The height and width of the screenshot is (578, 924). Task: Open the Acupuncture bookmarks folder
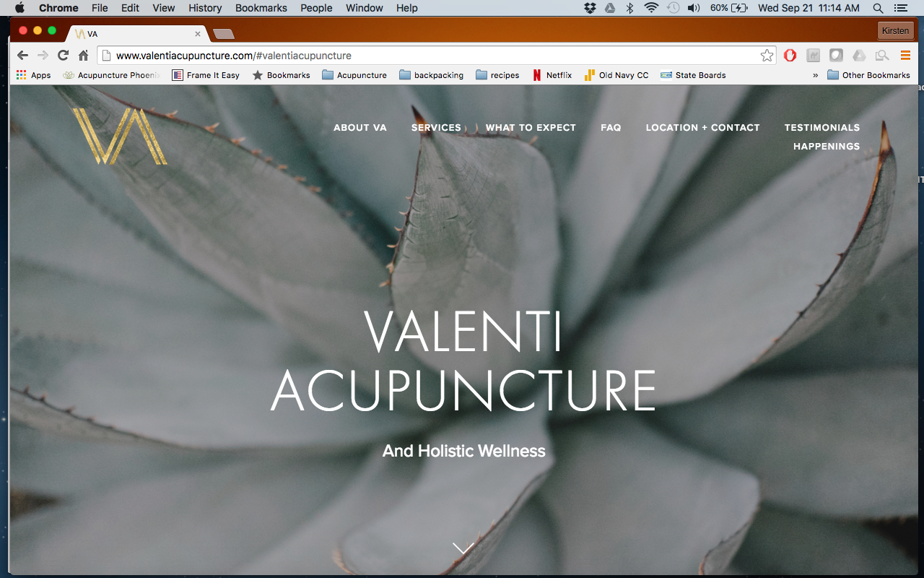pos(354,75)
